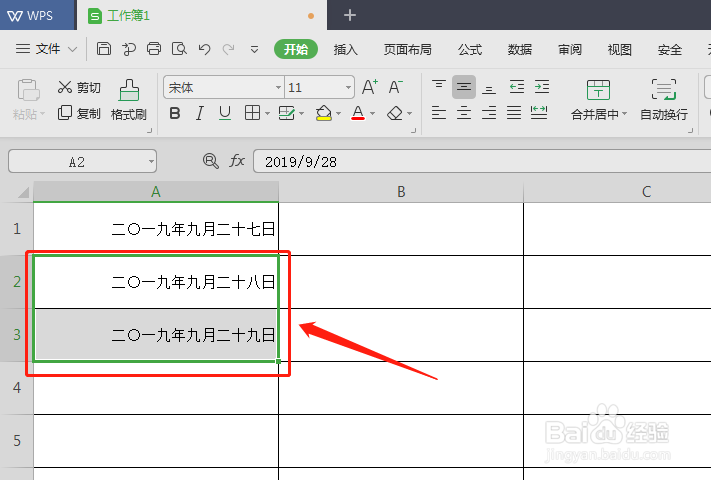Screen dimensions: 711x480
Task: Expand the font color dropdown arrow
Action: coord(373,113)
